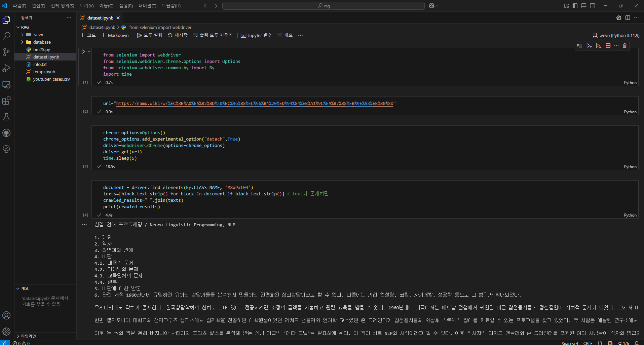Open Run and Debug view
The height and width of the screenshot is (345, 644).
pos(6,68)
